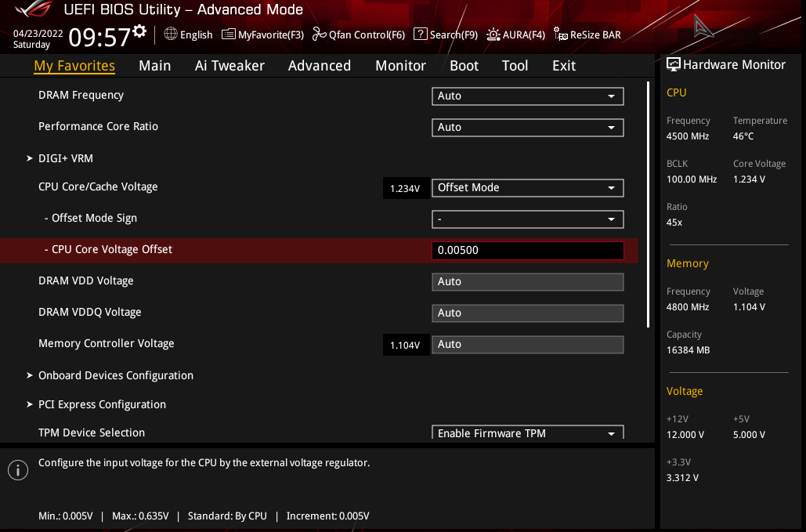Select the DRAM Frequency label
Screen dimensions: 806x532
pos(81,95)
